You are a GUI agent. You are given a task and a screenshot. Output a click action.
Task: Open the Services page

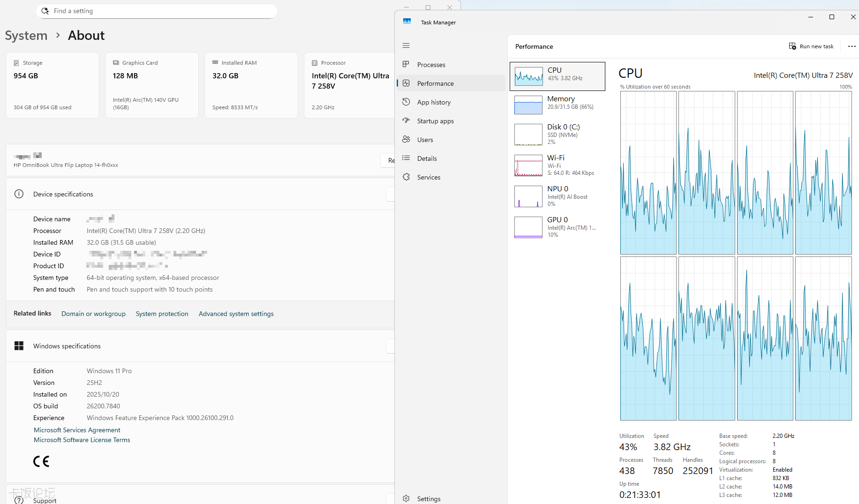coord(428,177)
